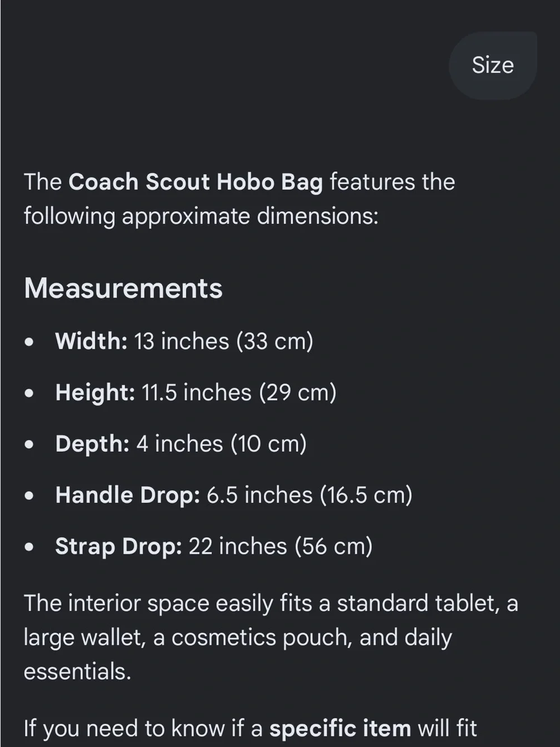
Task: Select the 6.5 inches (16.5 cm) value
Action: [x=310, y=495]
